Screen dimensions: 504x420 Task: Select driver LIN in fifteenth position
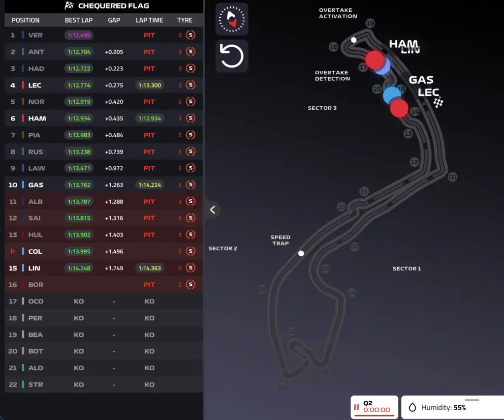tap(103, 268)
